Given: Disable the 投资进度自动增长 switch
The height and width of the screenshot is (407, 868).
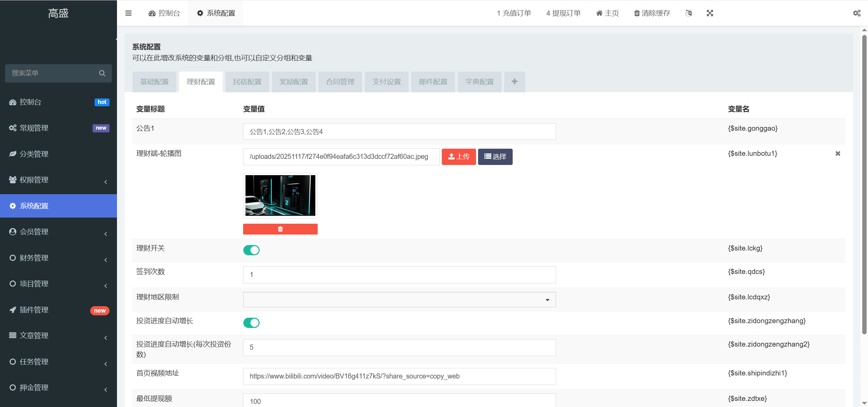Looking at the screenshot, I should 251,322.
